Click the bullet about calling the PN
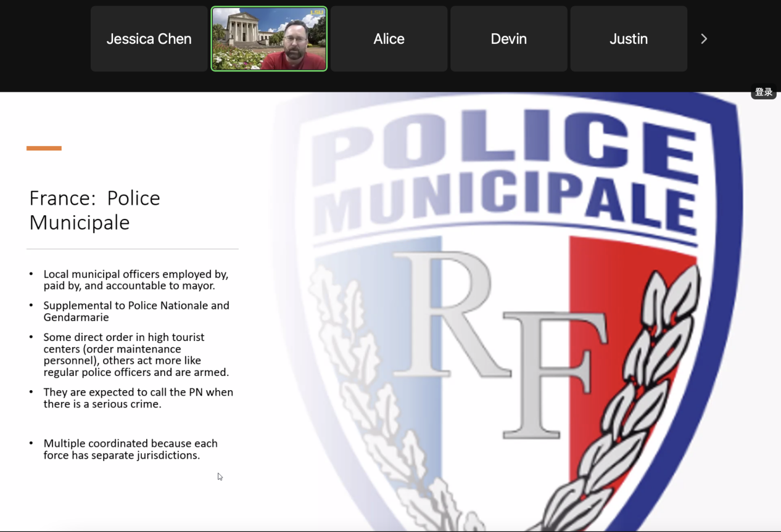This screenshot has width=781, height=532. click(138, 398)
